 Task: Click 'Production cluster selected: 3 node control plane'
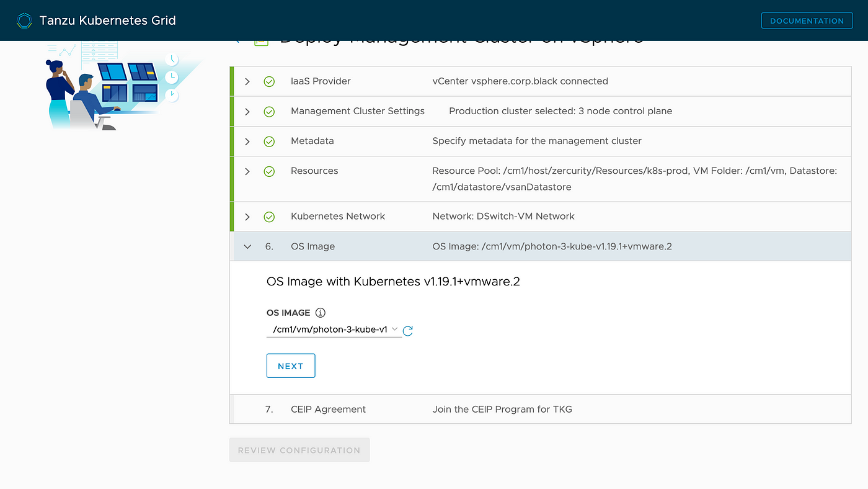[x=560, y=111]
